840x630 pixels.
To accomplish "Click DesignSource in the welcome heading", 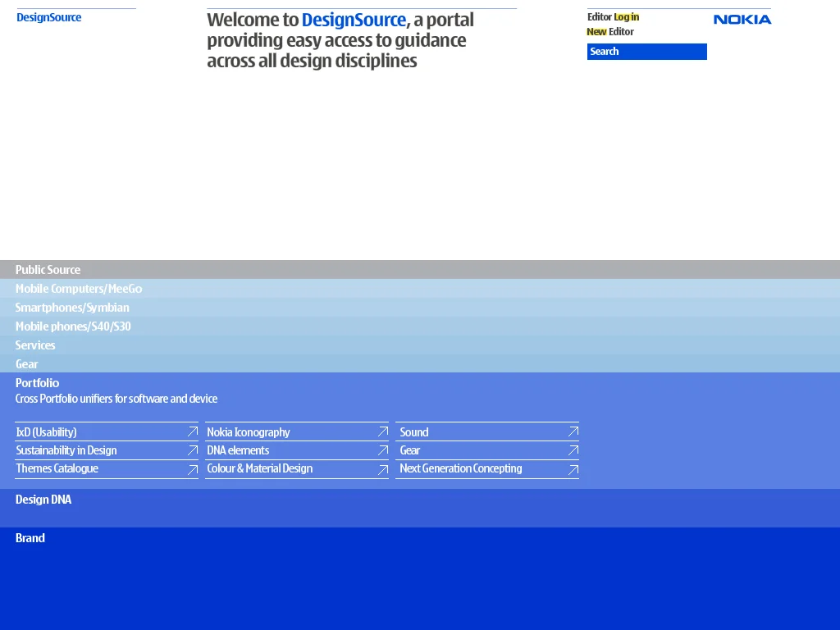I will pos(354,20).
